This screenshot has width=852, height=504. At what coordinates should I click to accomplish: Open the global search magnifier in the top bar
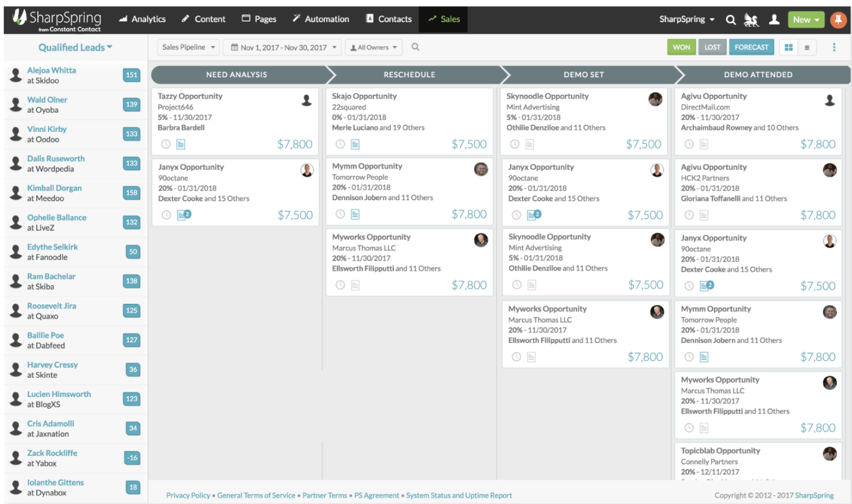(731, 19)
